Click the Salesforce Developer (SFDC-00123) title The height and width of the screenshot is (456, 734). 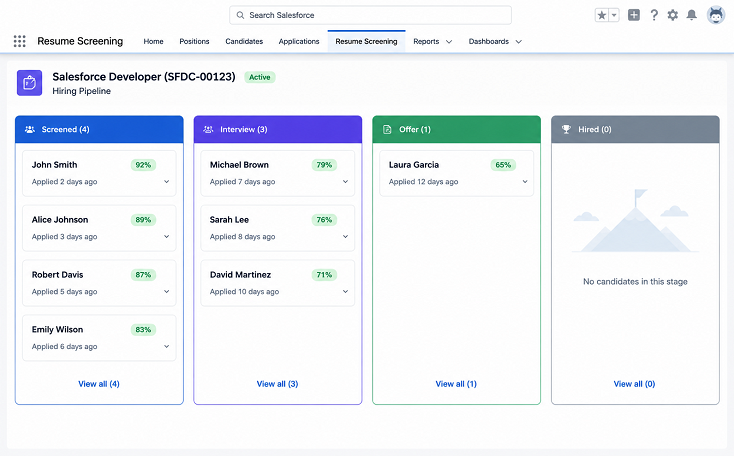[144, 77]
